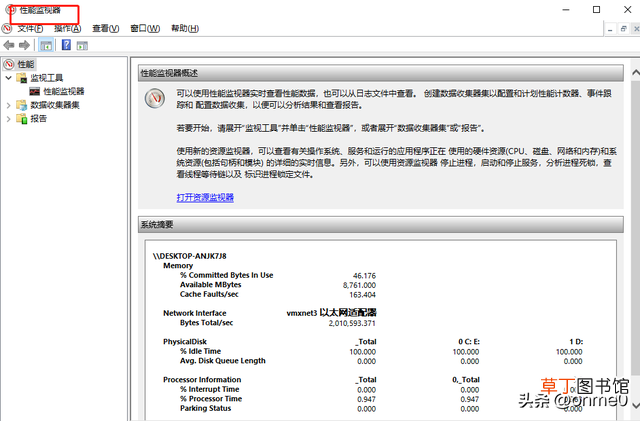Collapse the 监视工具 tree node

pos(9,78)
